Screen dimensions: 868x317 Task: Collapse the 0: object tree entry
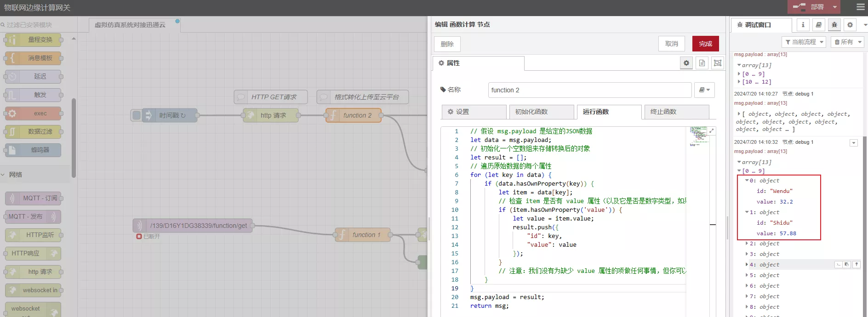747,181
